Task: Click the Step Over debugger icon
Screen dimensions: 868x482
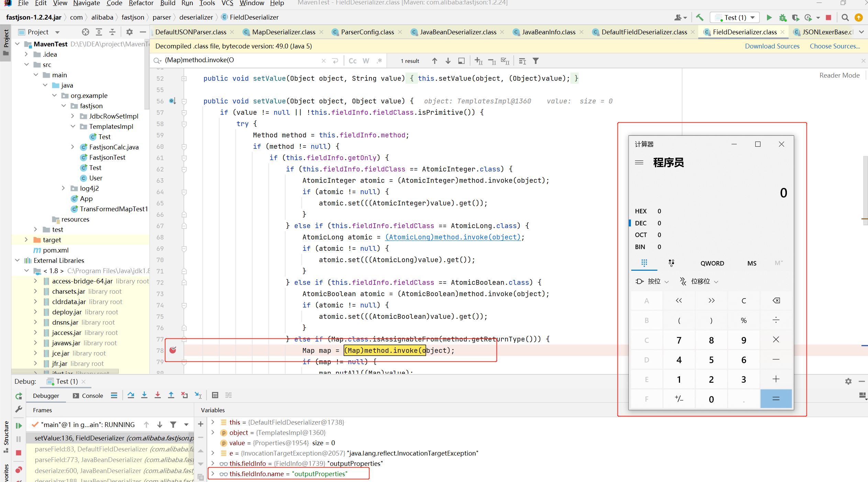Action: 131,395
